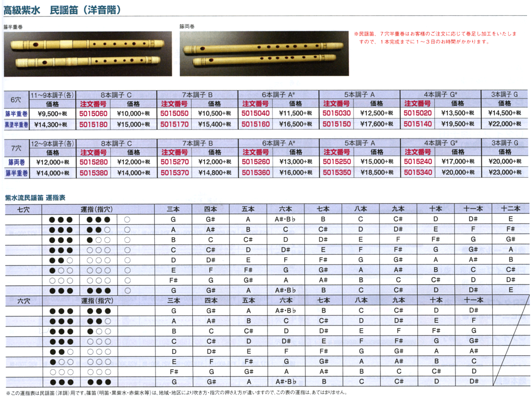Click the ¥17,000+税 price cell
This screenshot has height=399, width=532.
[x=458, y=161]
